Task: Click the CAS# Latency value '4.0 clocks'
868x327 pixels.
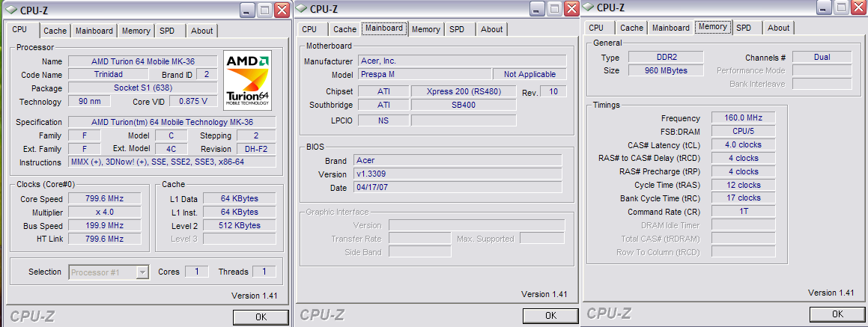Action: [x=744, y=144]
